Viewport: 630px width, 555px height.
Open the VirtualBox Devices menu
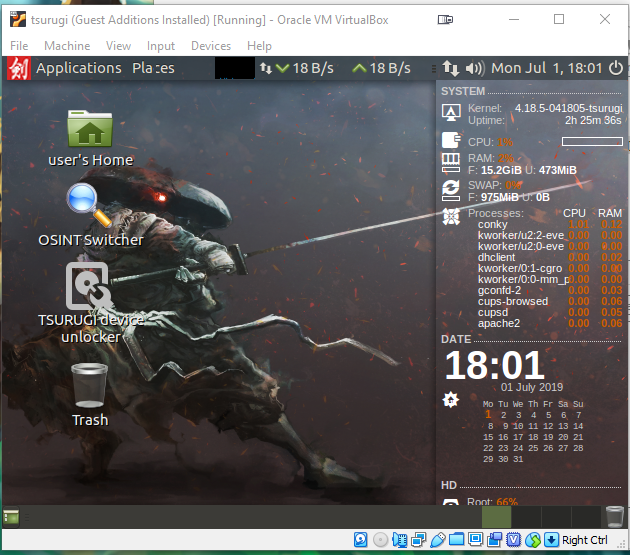pyautogui.click(x=211, y=46)
